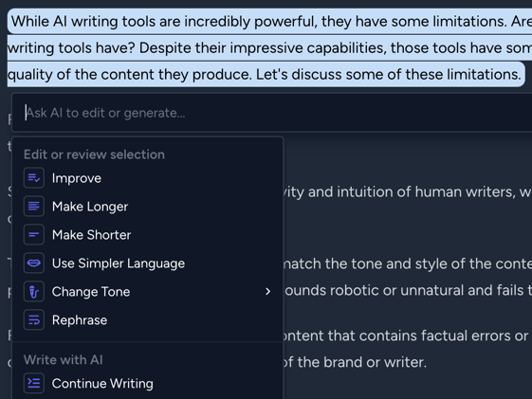Choose the Make Longer option
The width and height of the screenshot is (532, 399).
148,206
